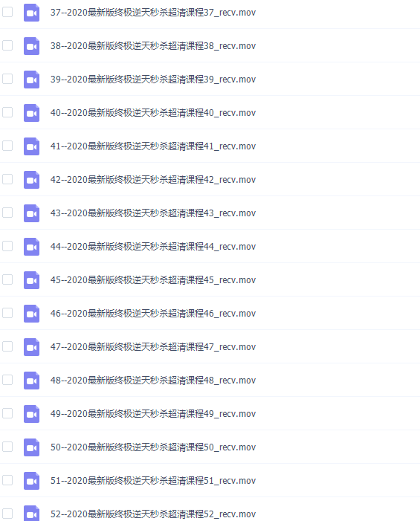Click the video icon for file 47

(31, 347)
